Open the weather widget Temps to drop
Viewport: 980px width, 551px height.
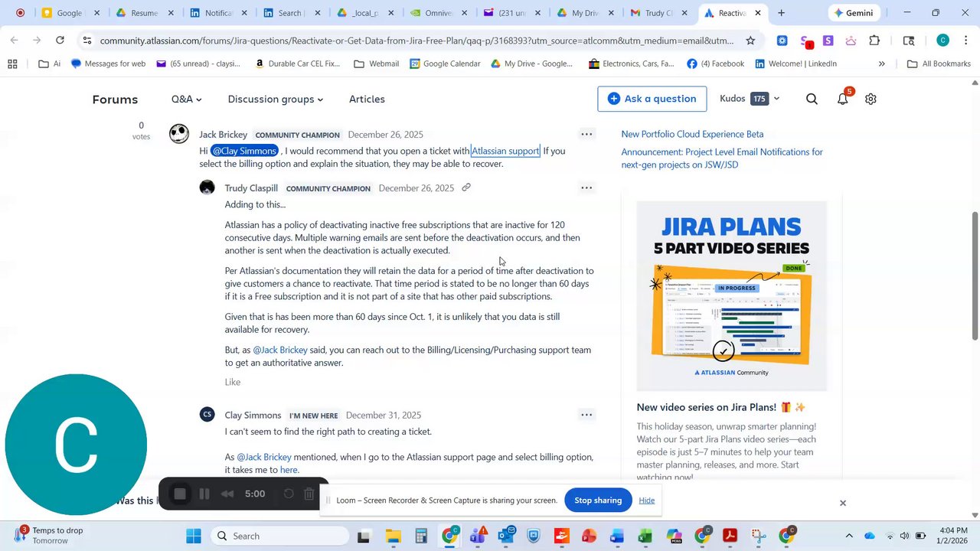click(50, 536)
